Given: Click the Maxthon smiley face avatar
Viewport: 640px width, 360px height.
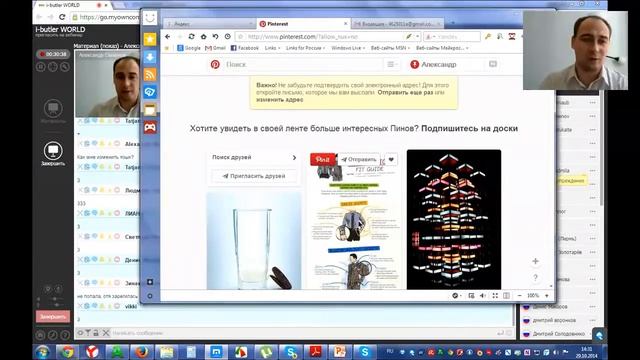Looking at the screenshot, I should (150, 18).
